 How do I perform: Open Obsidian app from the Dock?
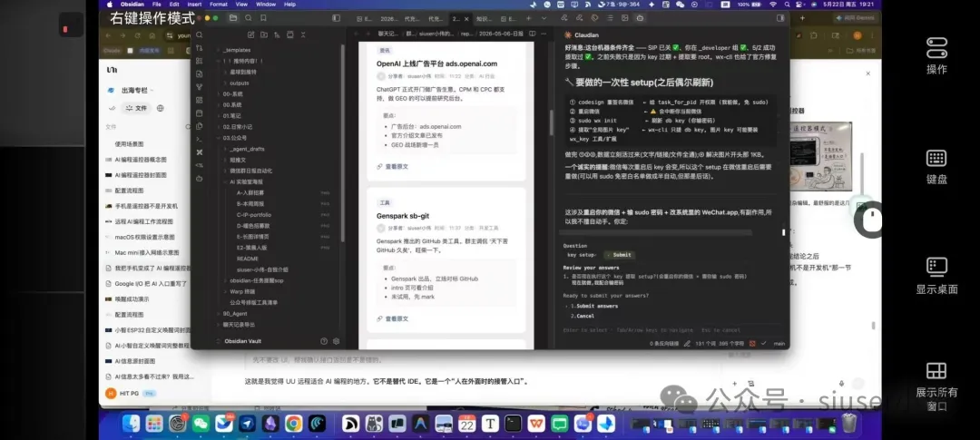[270, 423]
